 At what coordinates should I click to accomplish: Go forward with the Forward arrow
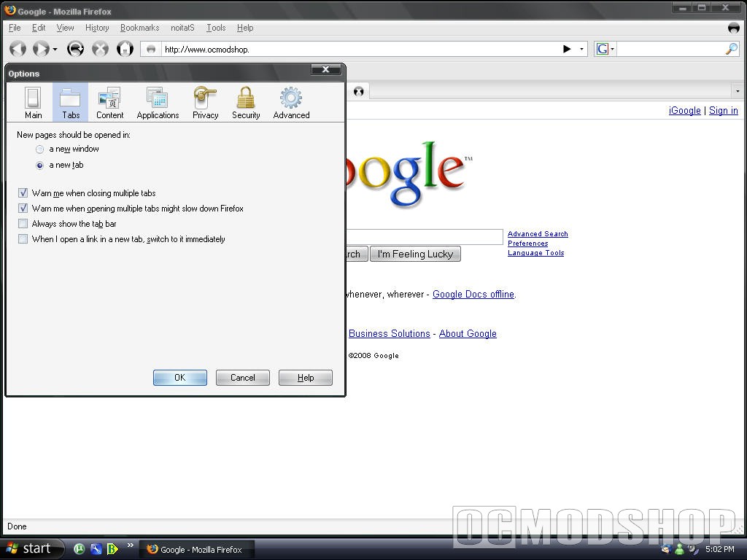coord(41,49)
